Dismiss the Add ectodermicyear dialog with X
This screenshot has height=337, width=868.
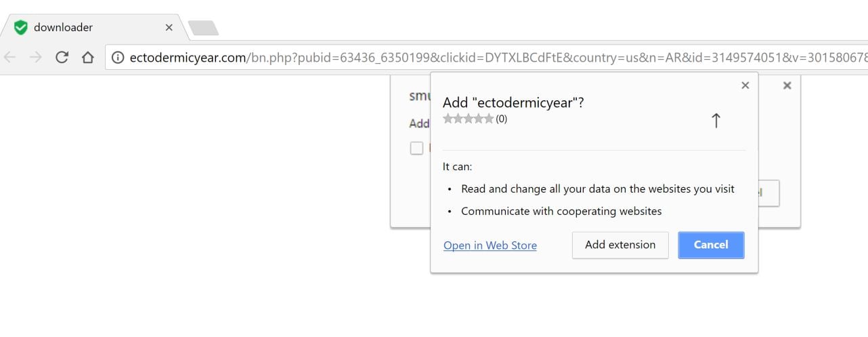pos(745,85)
